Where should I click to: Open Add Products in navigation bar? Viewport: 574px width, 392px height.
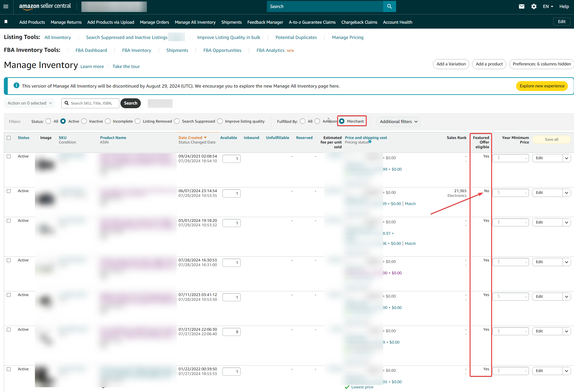(32, 22)
